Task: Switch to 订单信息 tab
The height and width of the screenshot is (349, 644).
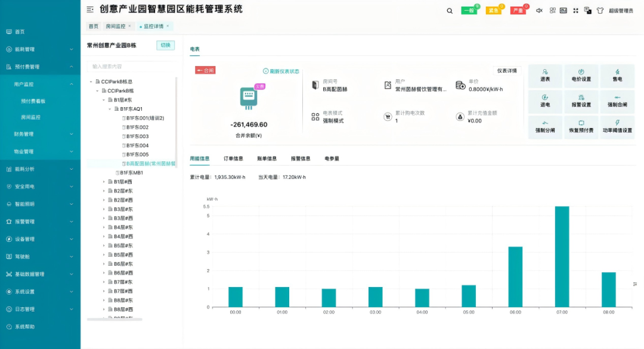Action: [x=233, y=158]
